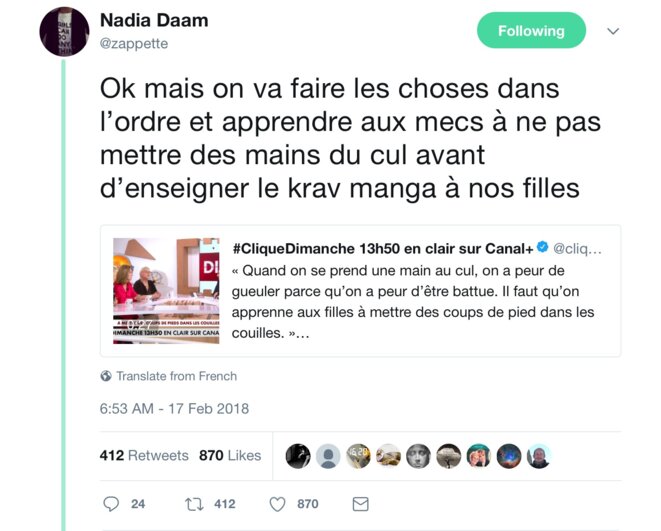661x531 pixels.
Task: Click the Nadia Daam display name
Action: (154, 20)
